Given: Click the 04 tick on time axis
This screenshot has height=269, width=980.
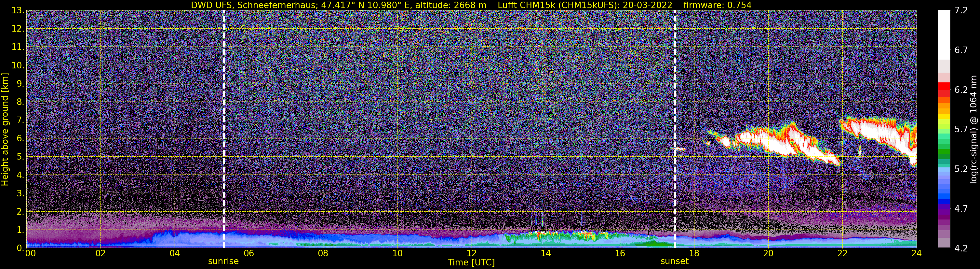Looking at the screenshot, I should (x=174, y=253).
